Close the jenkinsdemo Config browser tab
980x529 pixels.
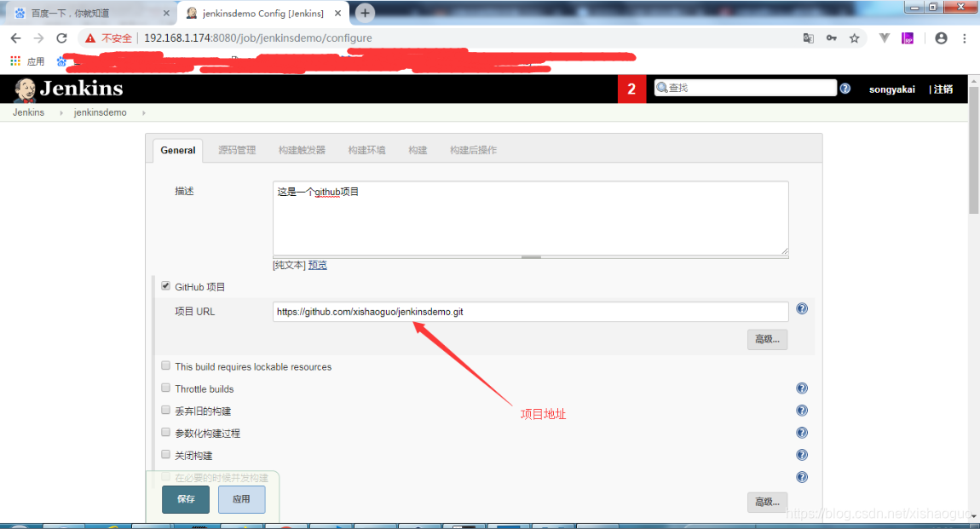(x=338, y=13)
